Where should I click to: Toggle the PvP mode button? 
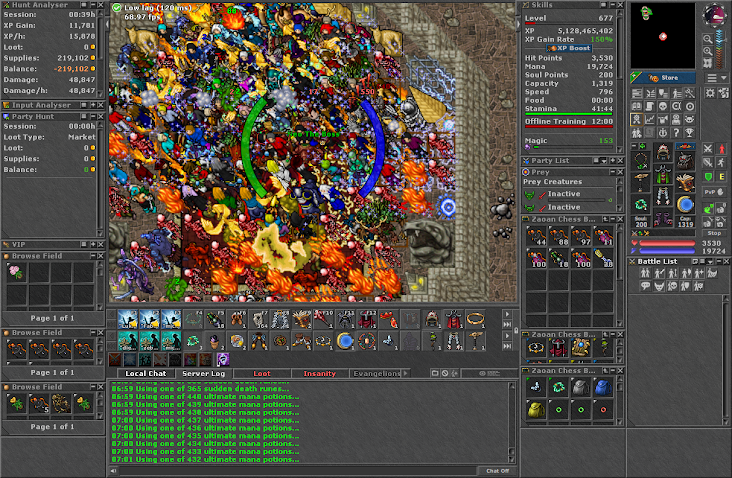pyautogui.click(x=714, y=192)
